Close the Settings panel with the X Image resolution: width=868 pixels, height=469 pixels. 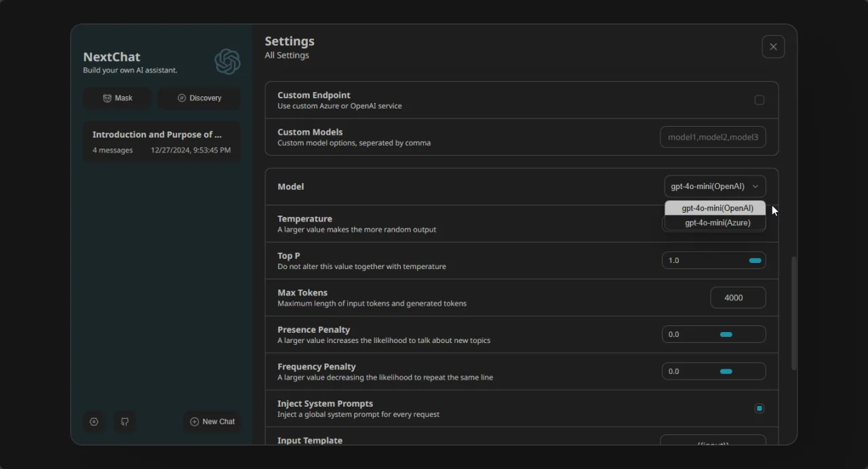pyautogui.click(x=773, y=47)
